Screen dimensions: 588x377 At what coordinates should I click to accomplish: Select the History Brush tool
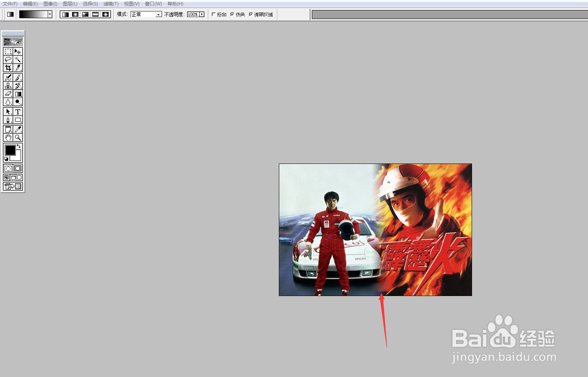click(x=18, y=86)
